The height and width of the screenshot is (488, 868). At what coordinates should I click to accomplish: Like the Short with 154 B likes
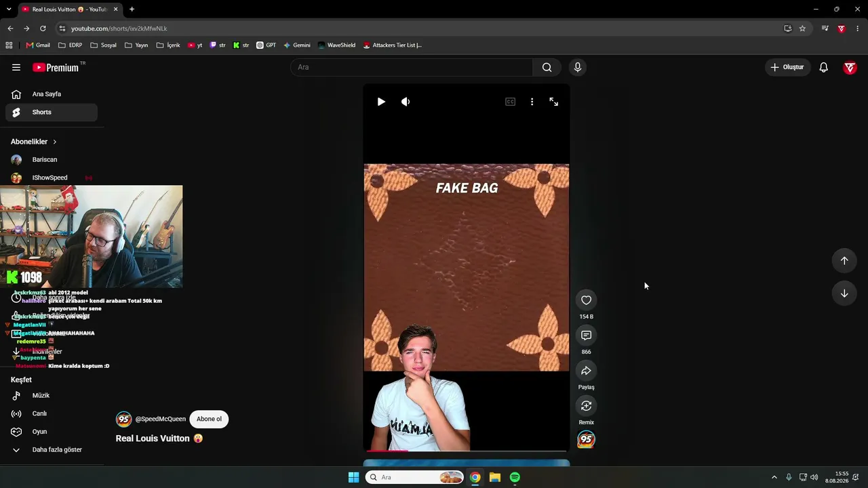tap(587, 300)
